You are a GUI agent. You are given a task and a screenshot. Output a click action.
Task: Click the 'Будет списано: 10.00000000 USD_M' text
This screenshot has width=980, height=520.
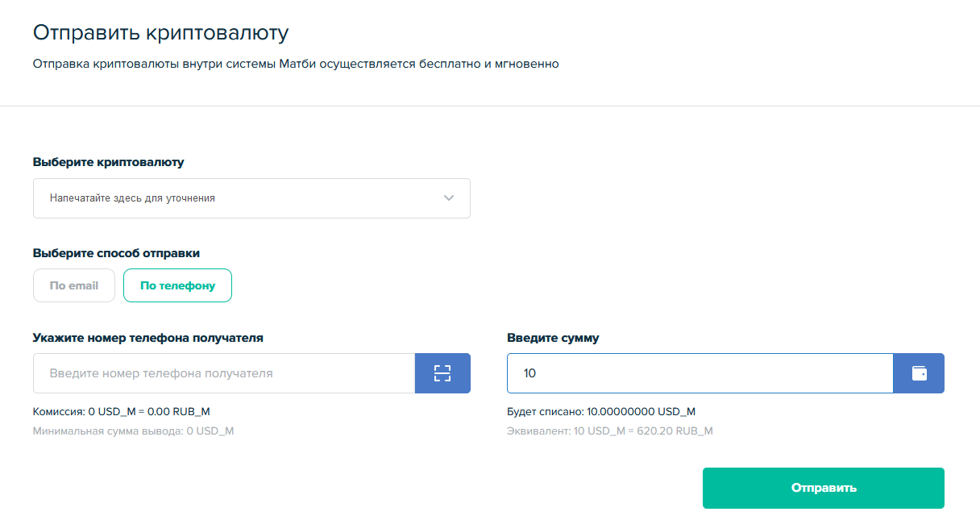(x=600, y=411)
